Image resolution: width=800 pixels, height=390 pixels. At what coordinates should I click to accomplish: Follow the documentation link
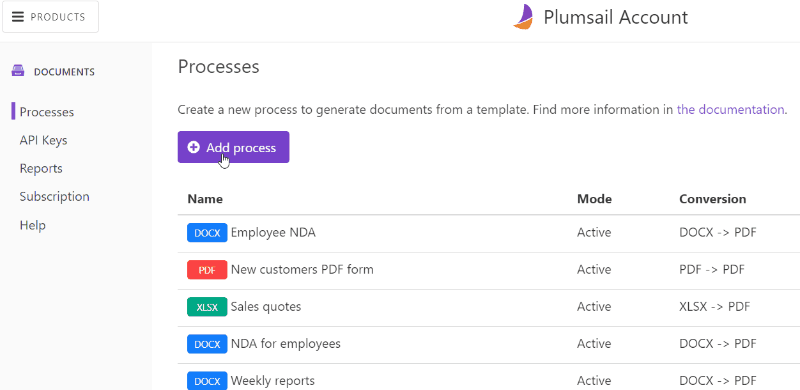[730, 109]
